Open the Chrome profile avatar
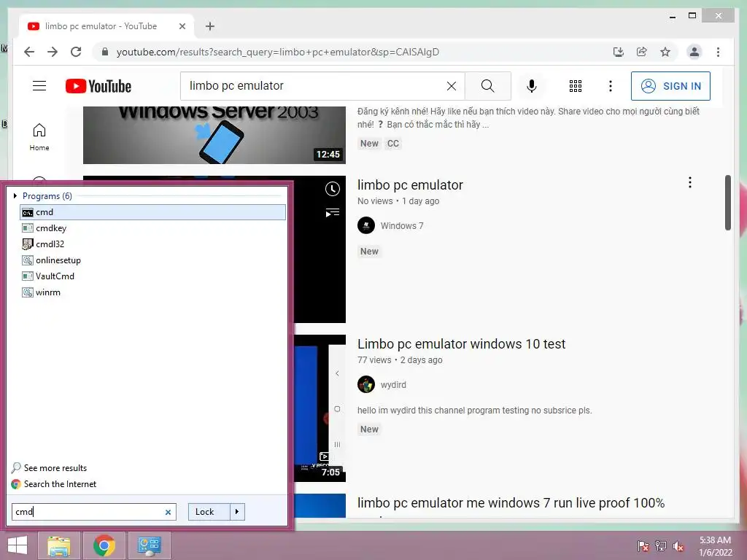 tap(694, 52)
